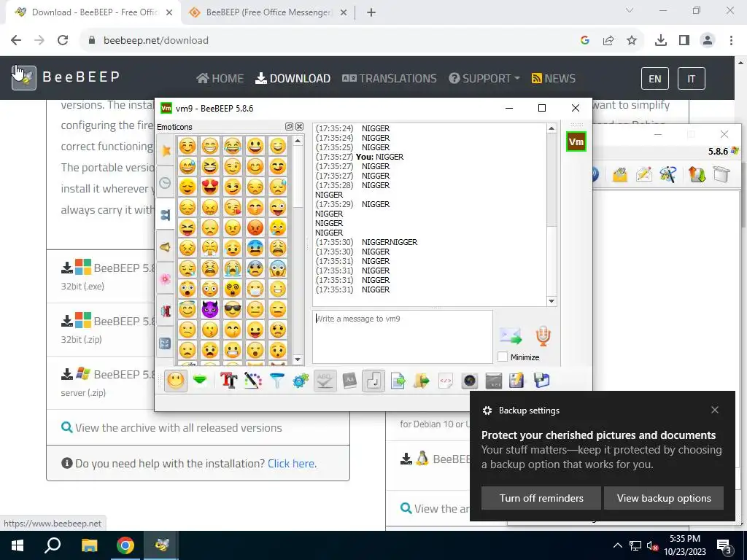This screenshot has height=560, width=747.
Task: Click the camera screenshot icon
Action: pos(470,381)
